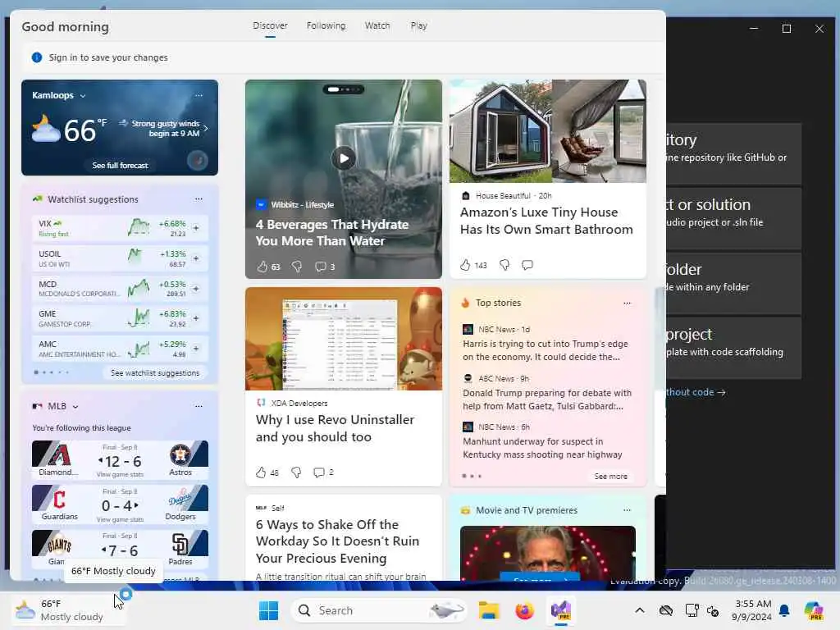Click open a local folder in Visual Studio

(733, 283)
